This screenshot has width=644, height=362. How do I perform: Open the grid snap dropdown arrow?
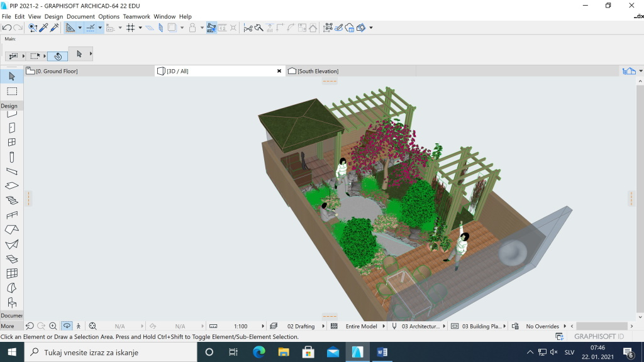[140, 28]
